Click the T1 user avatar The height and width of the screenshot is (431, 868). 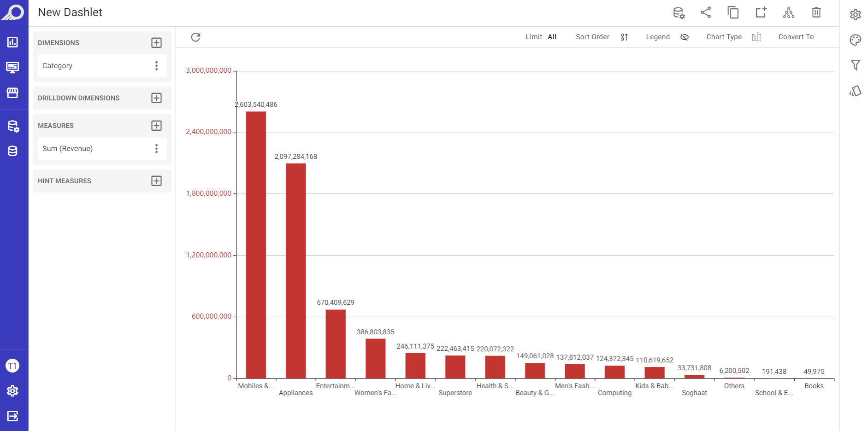[12, 366]
